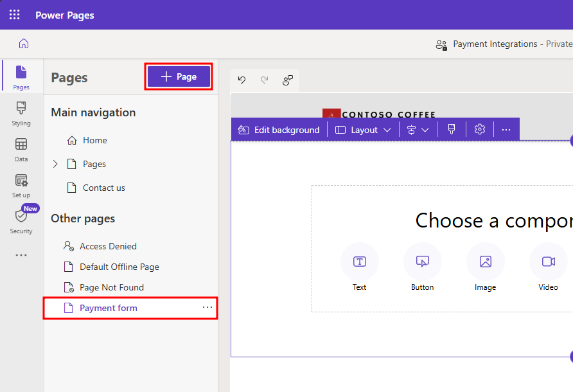Open more options for Payment form

point(207,308)
